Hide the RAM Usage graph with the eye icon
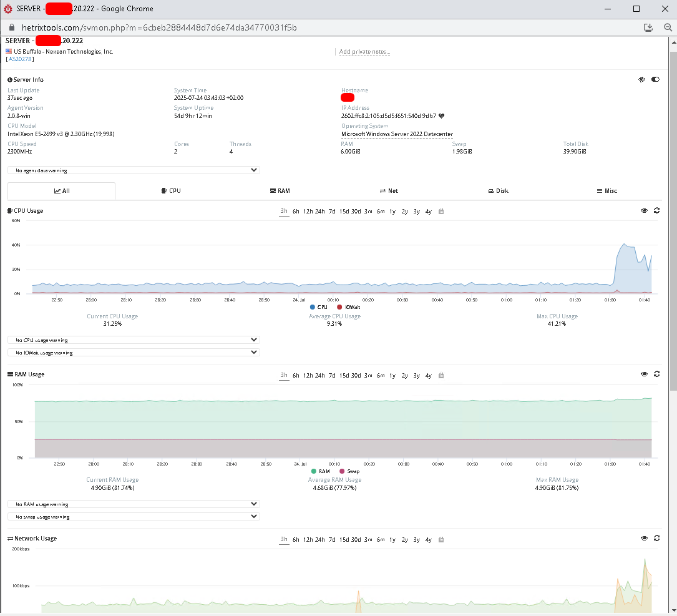 [x=644, y=374]
